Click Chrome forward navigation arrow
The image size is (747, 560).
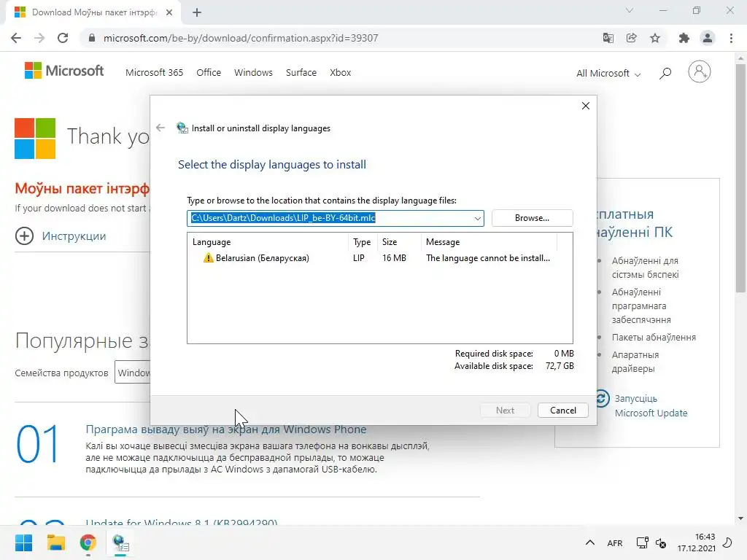tap(39, 38)
